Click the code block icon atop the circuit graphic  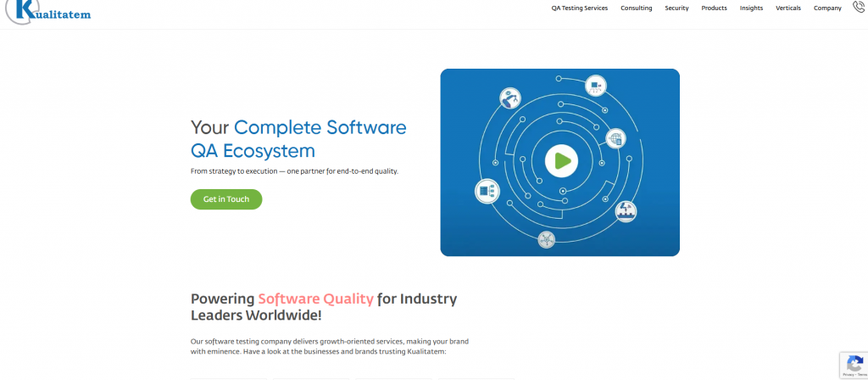(x=596, y=86)
